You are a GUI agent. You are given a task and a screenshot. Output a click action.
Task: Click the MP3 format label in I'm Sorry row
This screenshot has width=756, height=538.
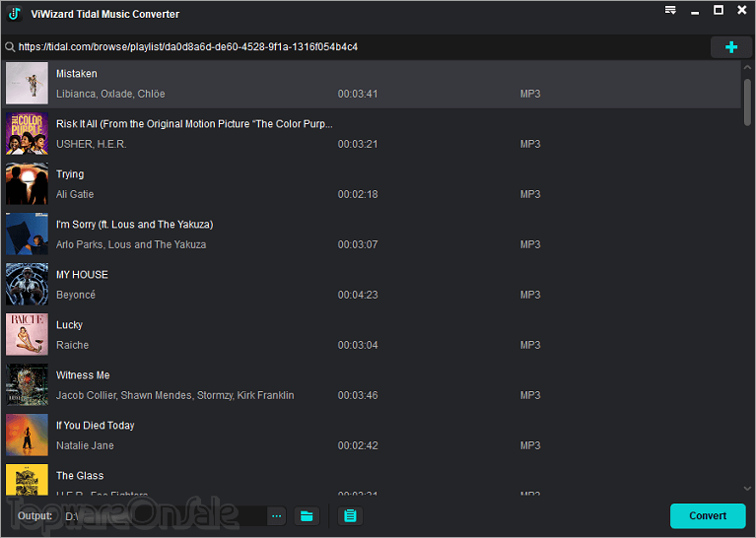click(x=530, y=244)
